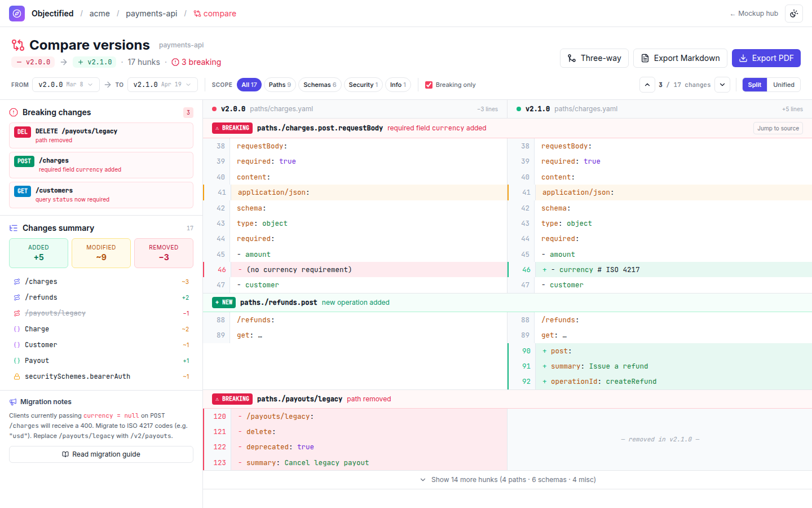Click the compare branch icon in breadcrumb

click(197, 14)
